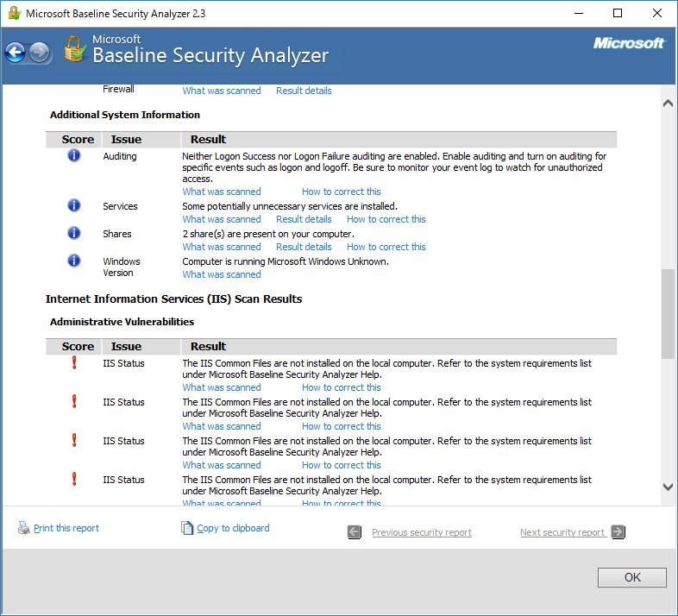The width and height of the screenshot is (678, 616).
Task: Open Services 'How to correct this' link
Action: [x=386, y=219]
